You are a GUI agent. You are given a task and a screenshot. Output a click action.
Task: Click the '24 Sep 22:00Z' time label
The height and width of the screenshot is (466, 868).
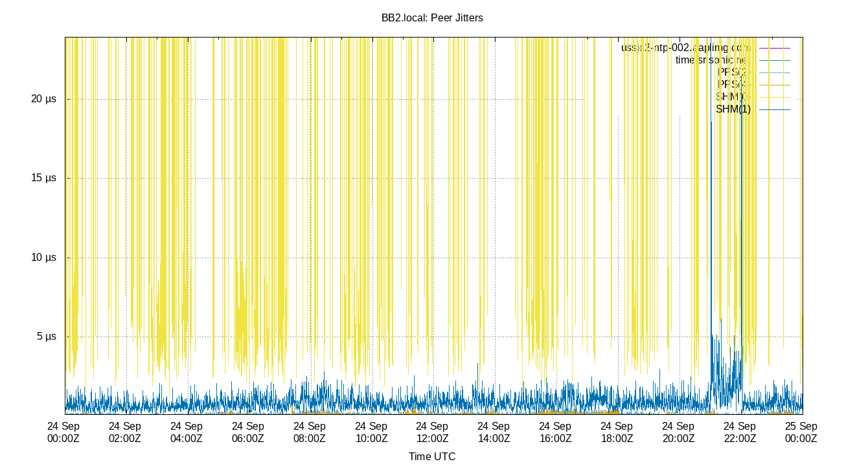coord(740,432)
